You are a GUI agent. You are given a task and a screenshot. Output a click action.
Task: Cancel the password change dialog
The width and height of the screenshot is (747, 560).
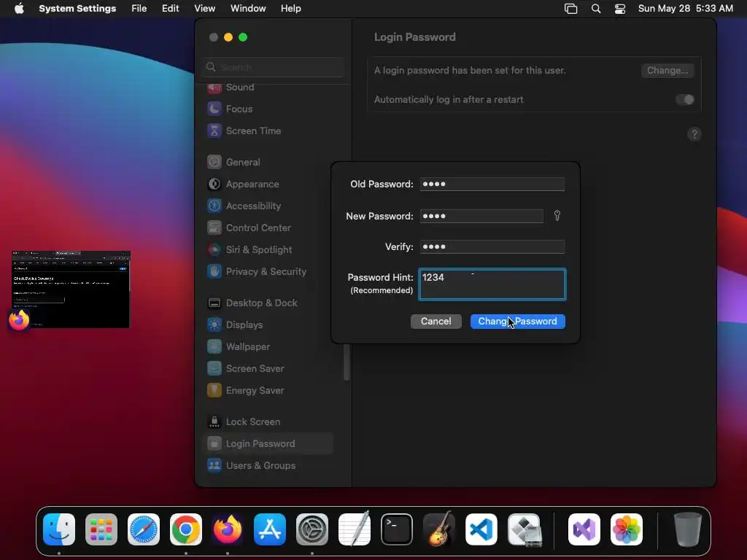click(436, 322)
